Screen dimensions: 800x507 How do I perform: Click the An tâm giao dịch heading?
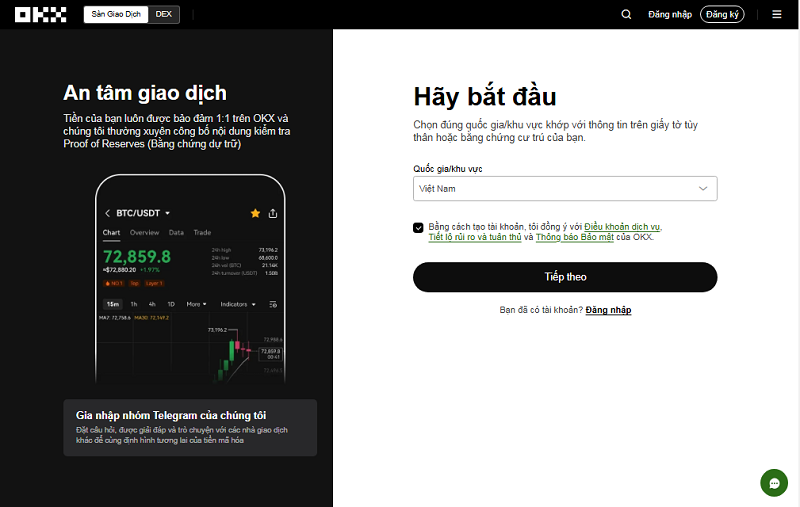145,93
